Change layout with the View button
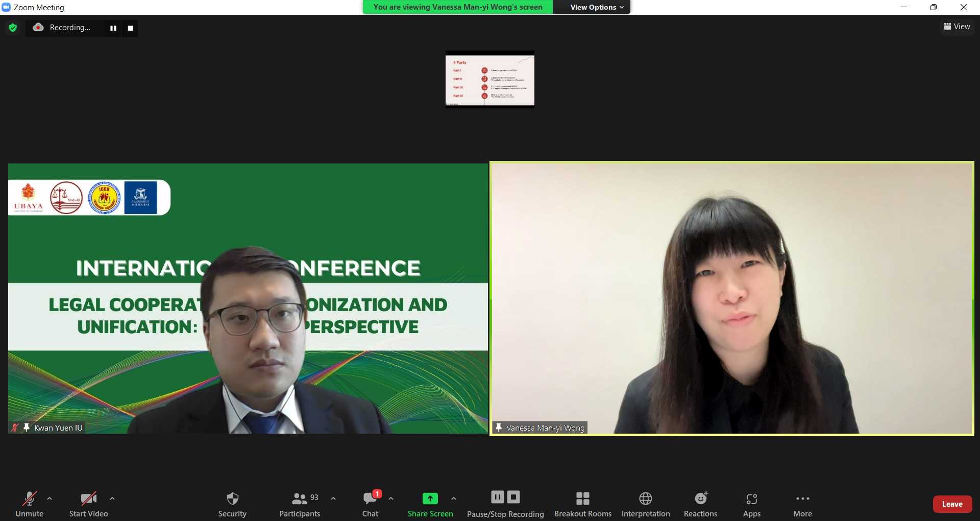This screenshot has width=980, height=521. 957,27
